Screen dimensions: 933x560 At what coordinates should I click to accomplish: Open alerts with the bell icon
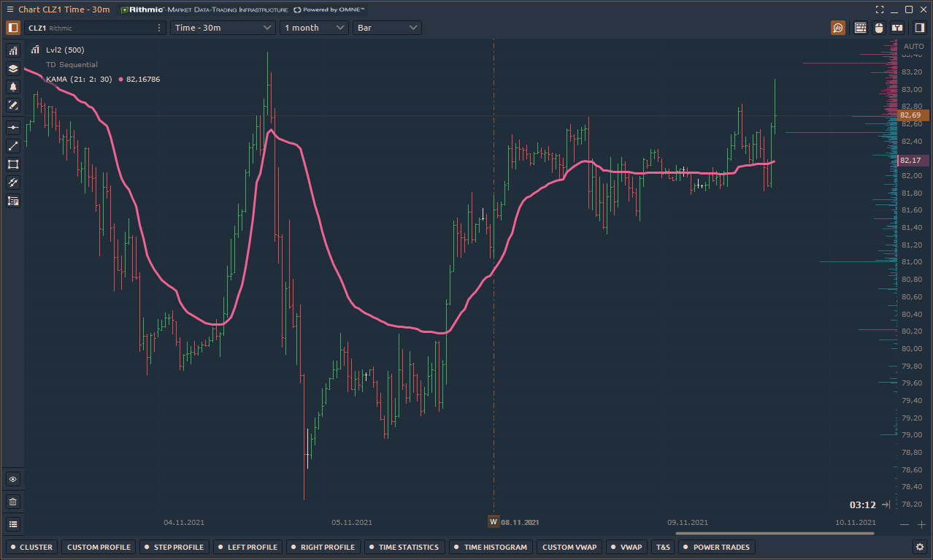(x=13, y=87)
